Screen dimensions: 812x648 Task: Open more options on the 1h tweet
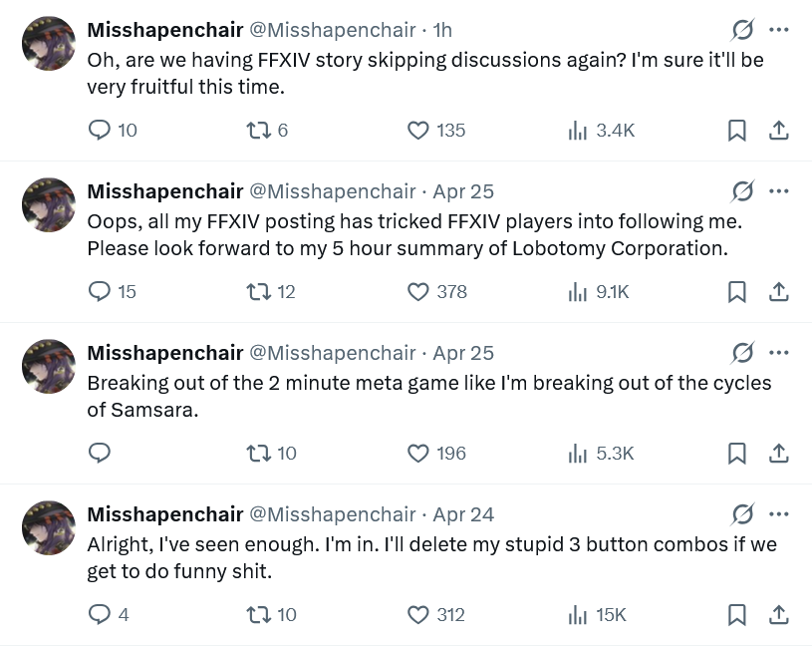pos(779,30)
